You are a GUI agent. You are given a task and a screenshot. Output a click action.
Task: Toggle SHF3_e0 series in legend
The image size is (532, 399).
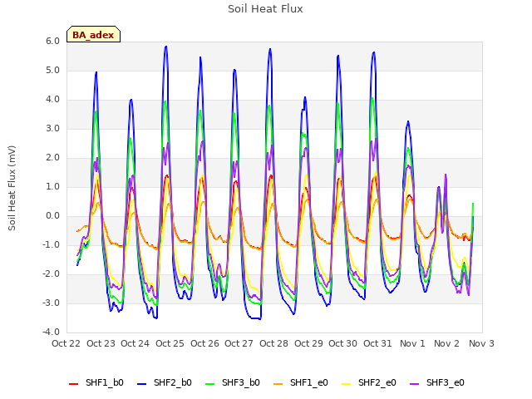click(x=437, y=382)
